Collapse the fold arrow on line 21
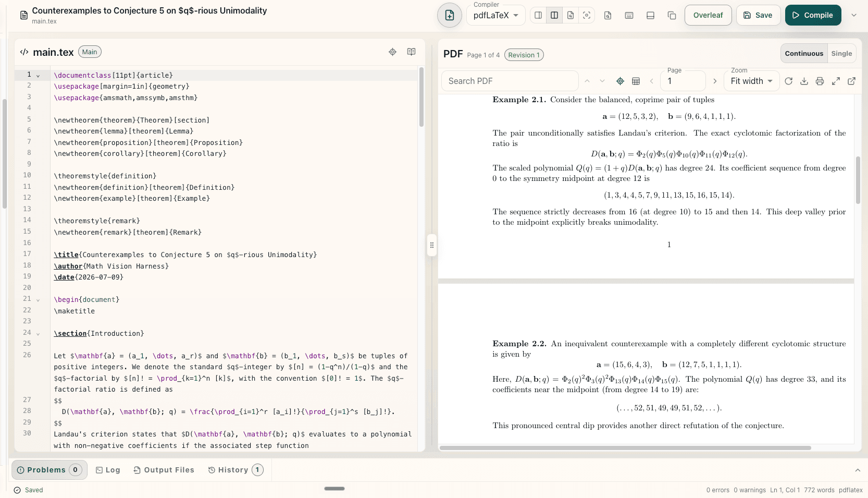Viewport: 868px width, 498px height. 38,300
